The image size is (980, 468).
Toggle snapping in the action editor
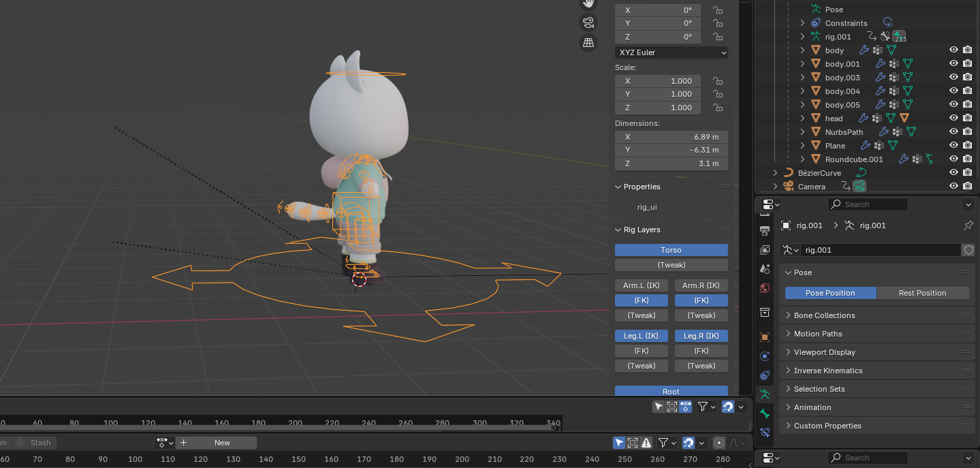[689, 443]
